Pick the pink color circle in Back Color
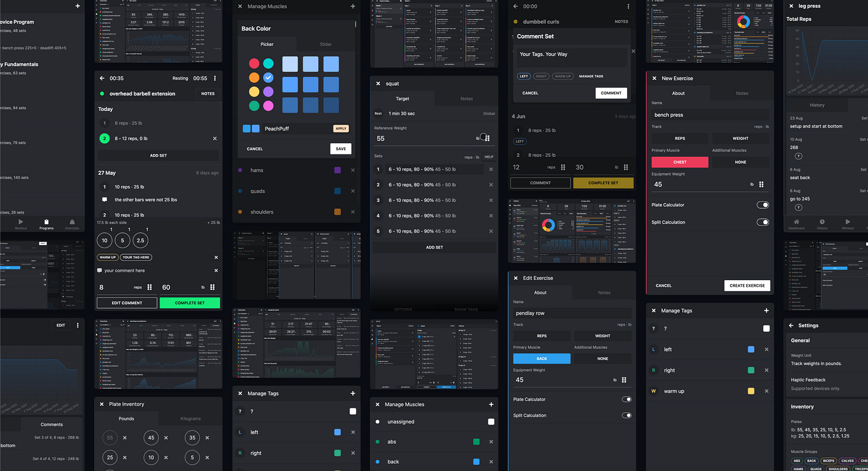The image size is (868, 471). click(x=268, y=106)
